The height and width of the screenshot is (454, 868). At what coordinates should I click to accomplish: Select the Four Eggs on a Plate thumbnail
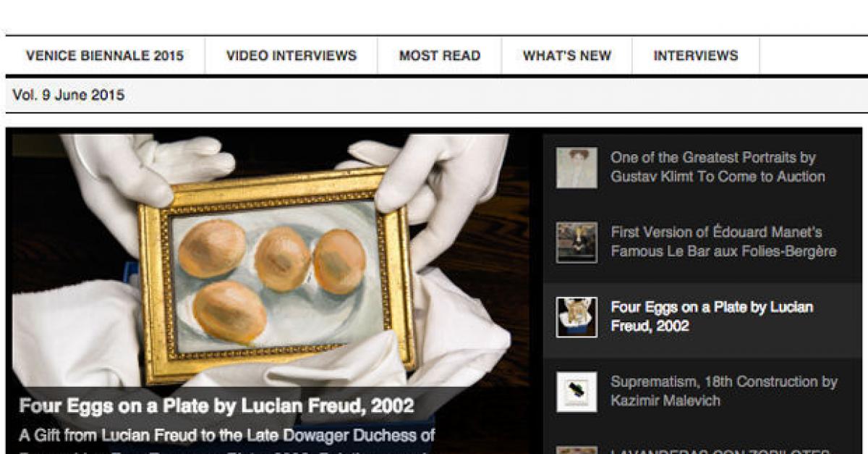576,316
